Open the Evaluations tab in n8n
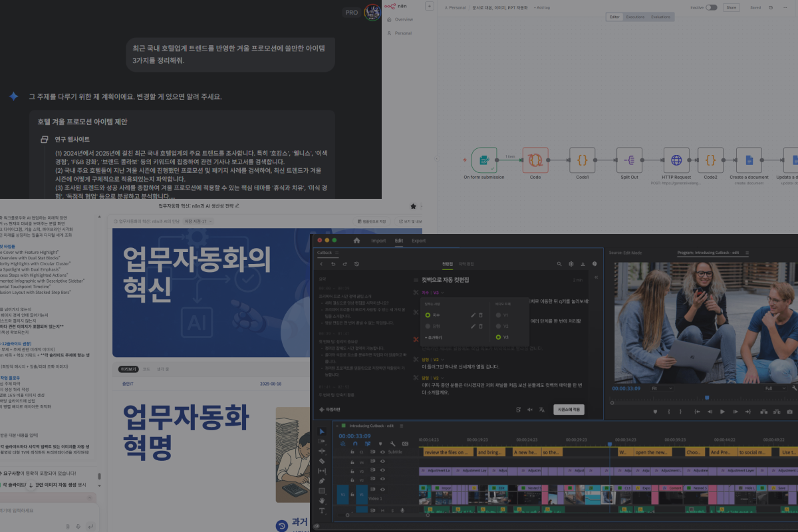This screenshot has height=532, width=798. (660, 17)
